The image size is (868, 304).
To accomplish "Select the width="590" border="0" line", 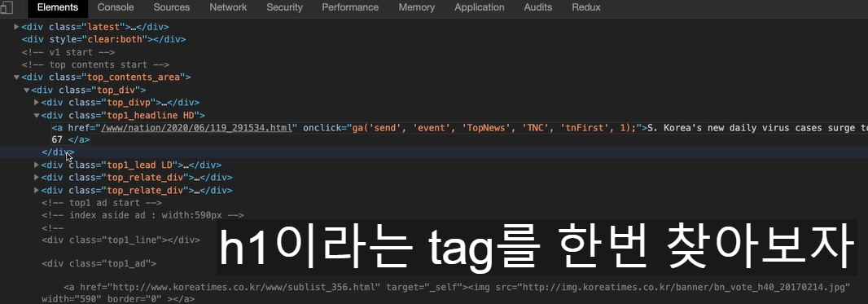I will [118, 299].
